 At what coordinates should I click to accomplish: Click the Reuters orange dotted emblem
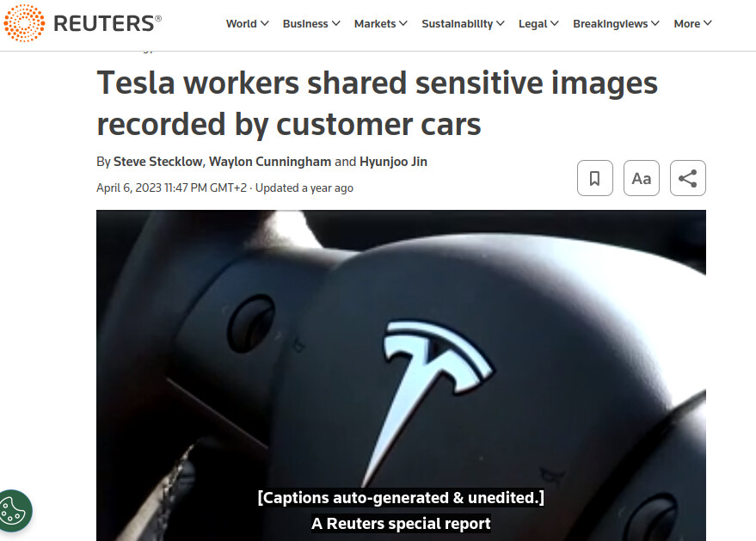24,23
